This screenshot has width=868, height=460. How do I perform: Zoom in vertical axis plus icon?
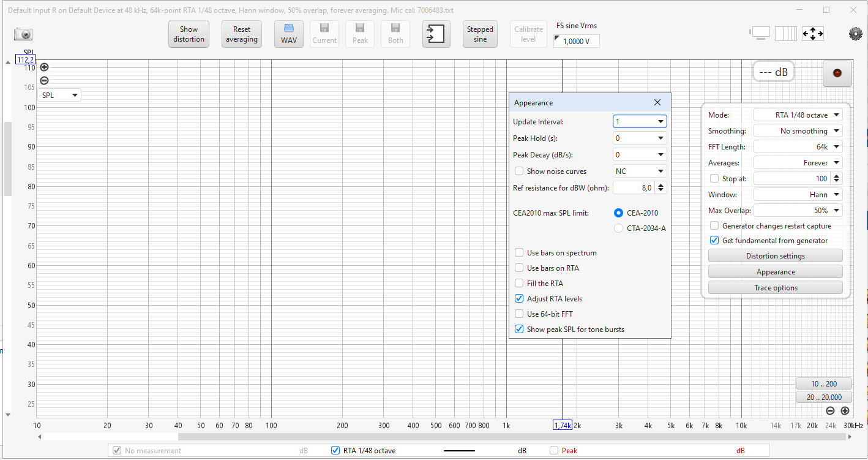click(x=44, y=67)
